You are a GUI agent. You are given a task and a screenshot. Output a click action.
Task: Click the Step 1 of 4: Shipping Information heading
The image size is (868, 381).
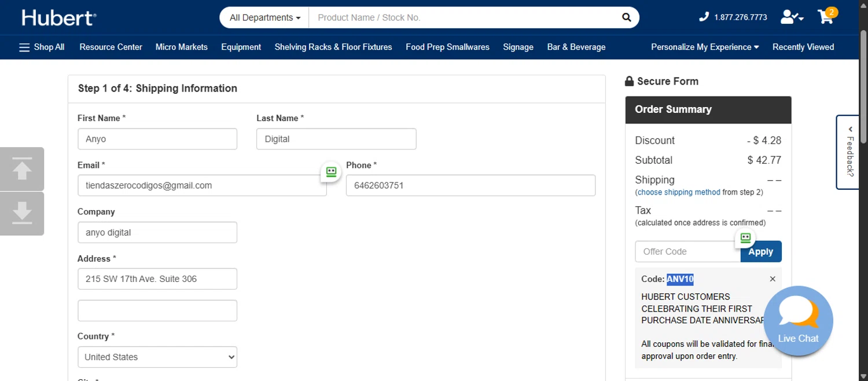click(157, 89)
